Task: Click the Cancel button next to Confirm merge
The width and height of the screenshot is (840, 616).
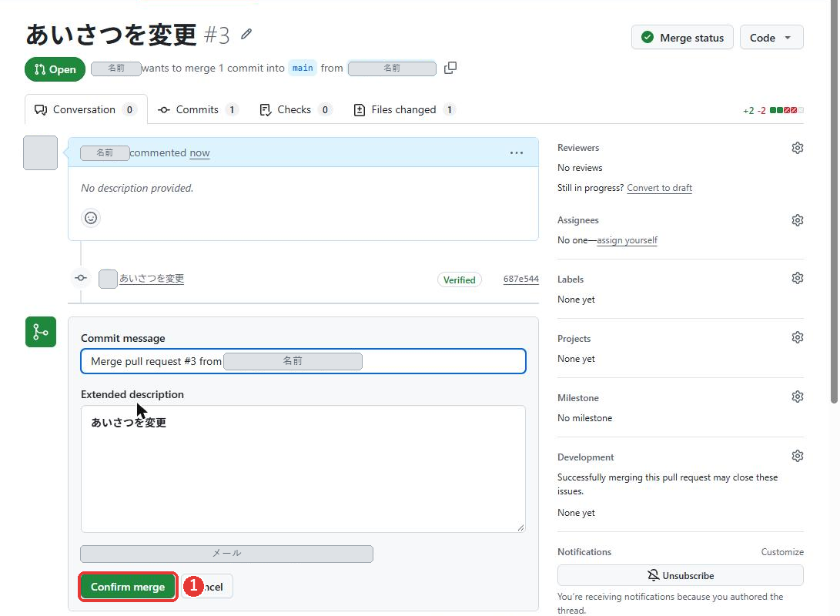Action: click(207, 587)
